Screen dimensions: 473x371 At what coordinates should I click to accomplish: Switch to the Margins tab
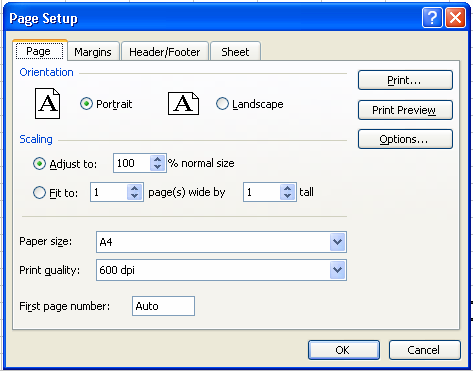tap(93, 52)
